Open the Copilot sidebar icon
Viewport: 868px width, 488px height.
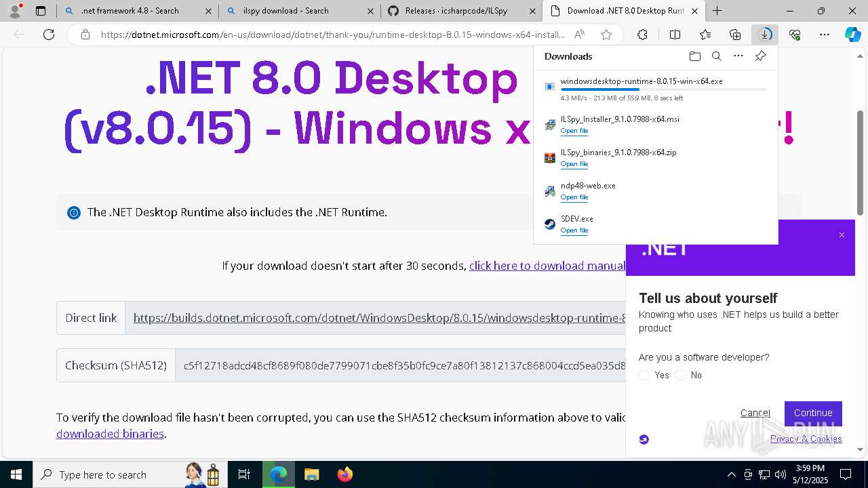852,35
